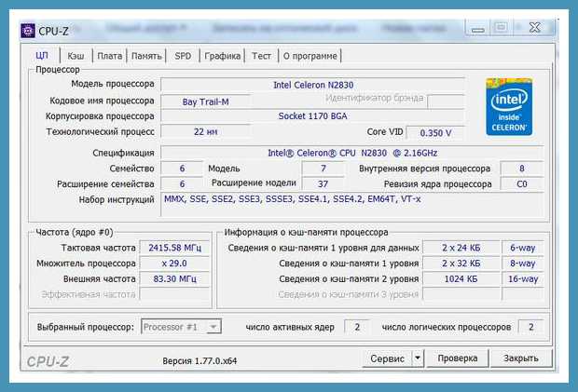Switch to the ЦП tab
The image size is (578, 392).
[x=42, y=56]
